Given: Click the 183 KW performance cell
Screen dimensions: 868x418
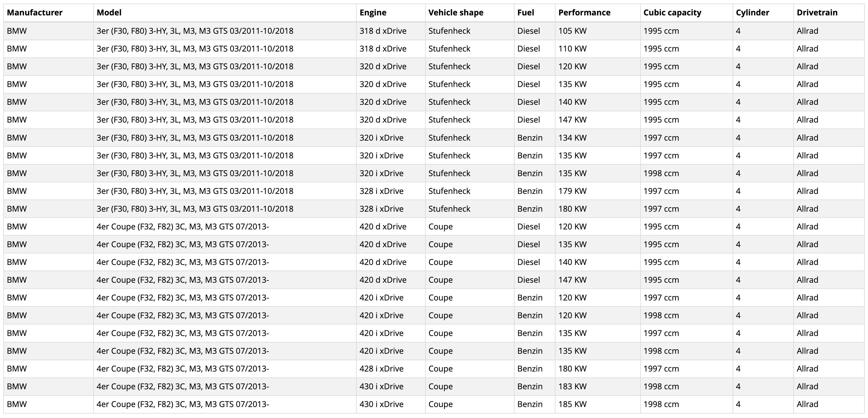Looking at the screenshot, I should tap(572, 387).
